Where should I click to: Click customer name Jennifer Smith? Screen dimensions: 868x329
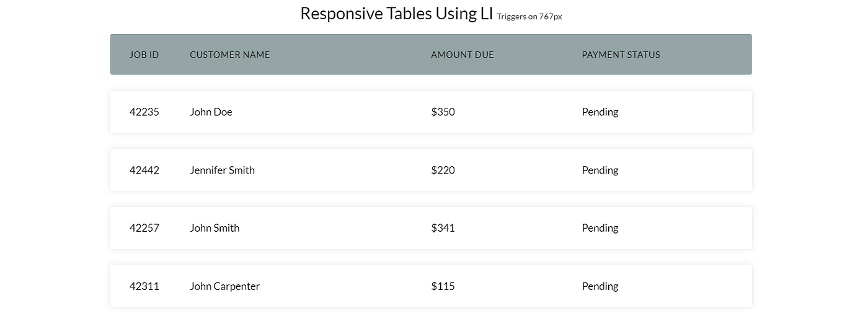coord(222,170)
